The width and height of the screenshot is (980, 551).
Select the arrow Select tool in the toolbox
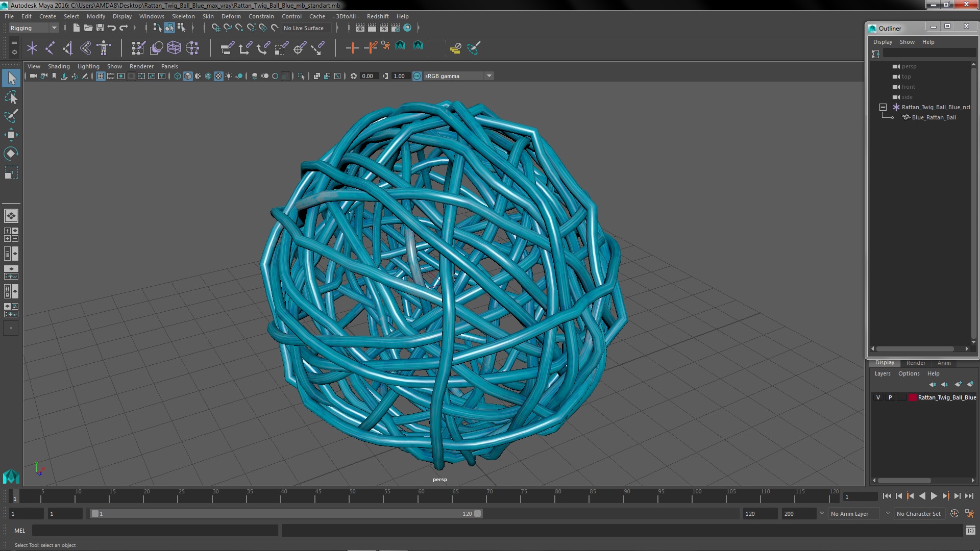coord(11,78)
